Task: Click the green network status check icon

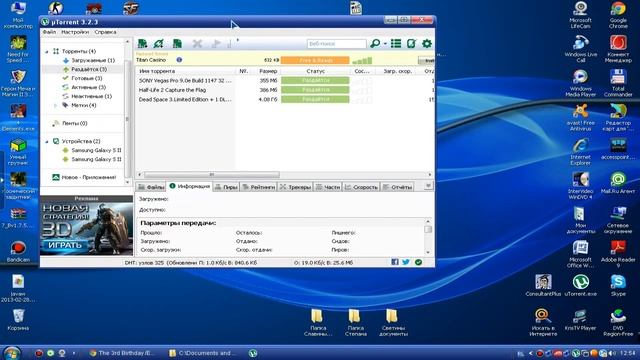Action: [x=418, y=262]
